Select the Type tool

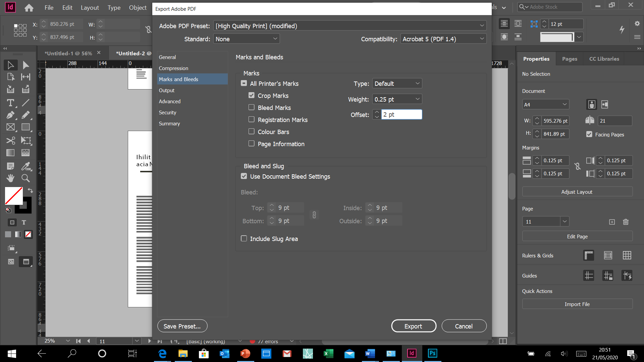tap(10, 103)
